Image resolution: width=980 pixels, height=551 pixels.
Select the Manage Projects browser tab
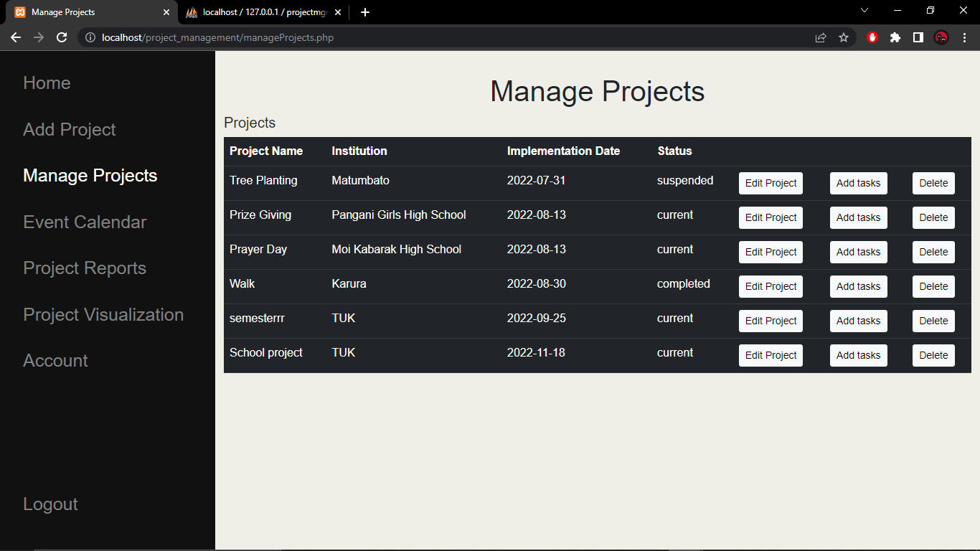click(86, 12)
